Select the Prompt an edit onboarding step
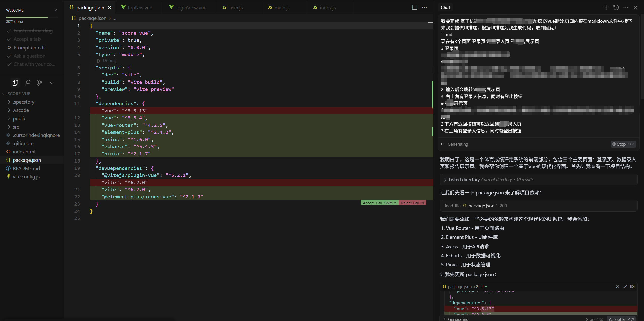644x321 pixels. pyautogui.click(x=30, y=48)
